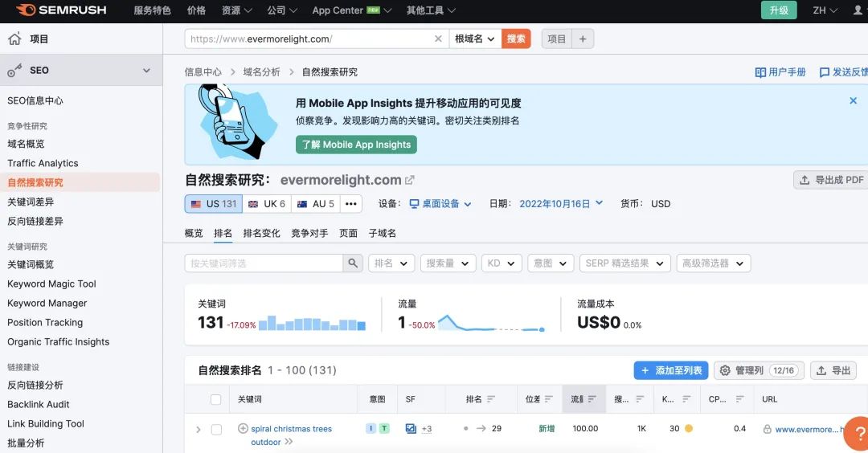868x453 pixels.
Task: Open the ZH language dropdown
Action: (825, 10)
